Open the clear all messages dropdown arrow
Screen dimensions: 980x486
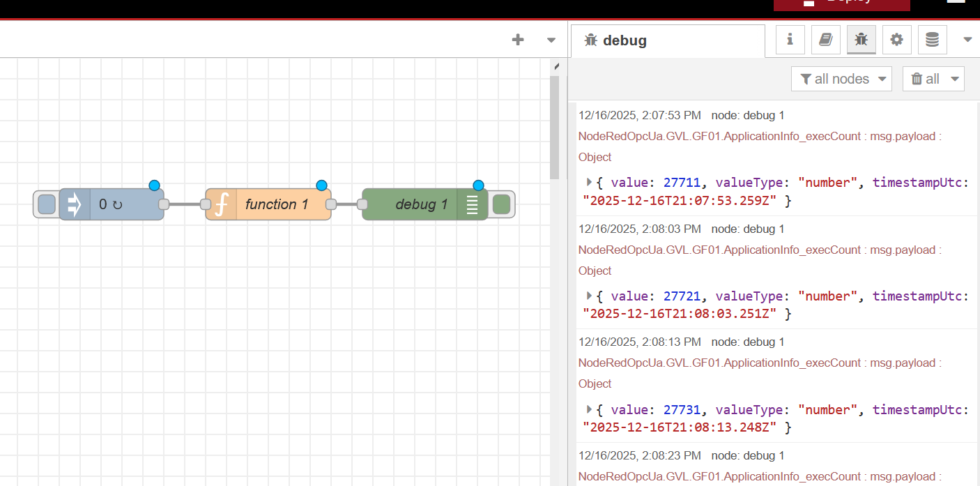tap(954, 79)
